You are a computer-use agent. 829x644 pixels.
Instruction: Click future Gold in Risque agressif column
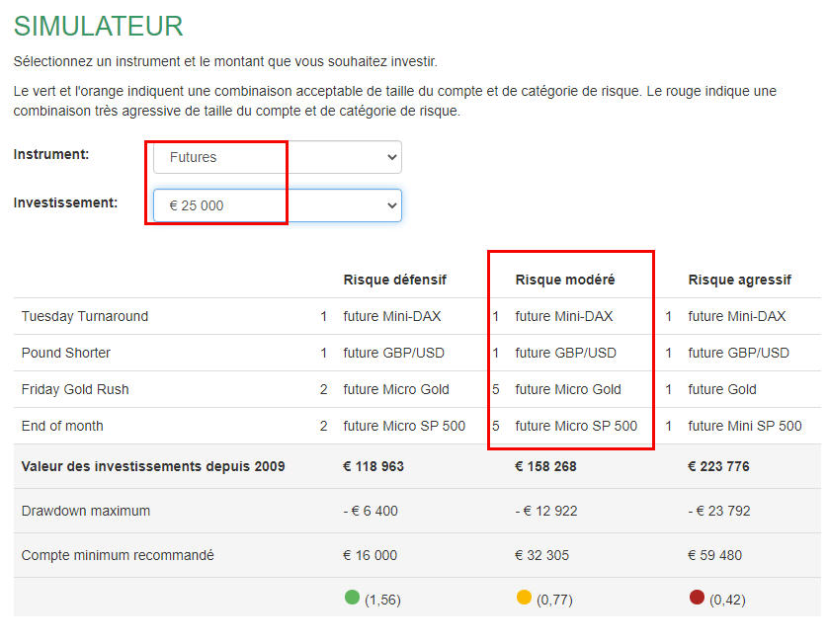click(x=722, y=389)
